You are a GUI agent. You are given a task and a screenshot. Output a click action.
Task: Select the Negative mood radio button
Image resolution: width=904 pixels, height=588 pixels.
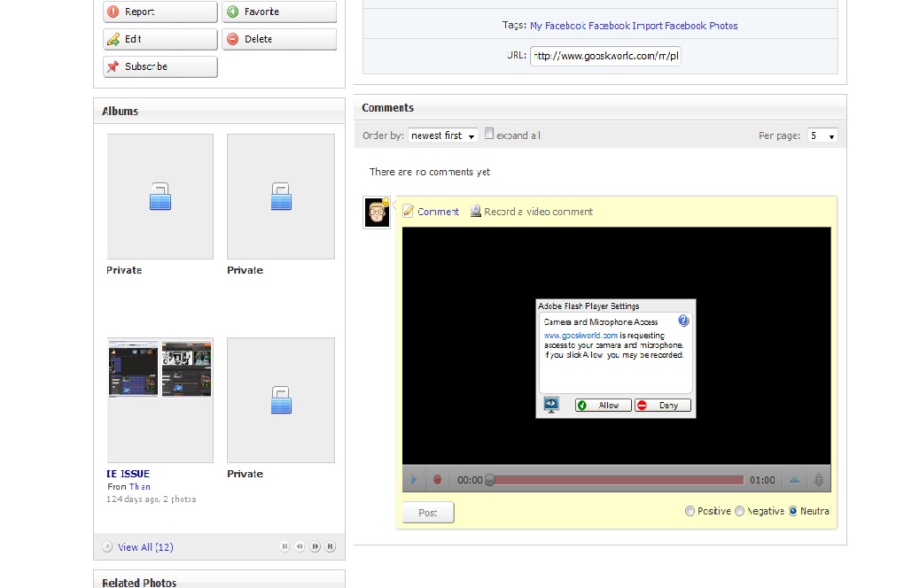pos(739,511)
